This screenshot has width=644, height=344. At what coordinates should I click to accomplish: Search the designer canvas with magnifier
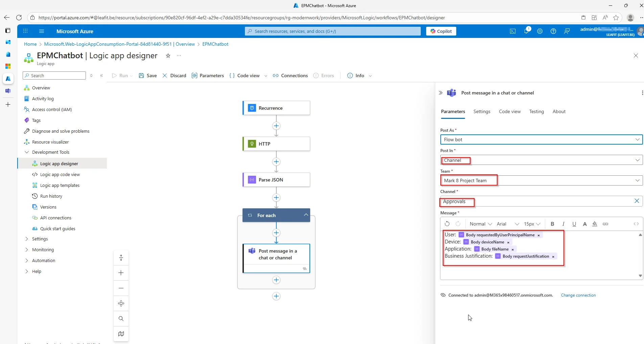click(121, 319)
